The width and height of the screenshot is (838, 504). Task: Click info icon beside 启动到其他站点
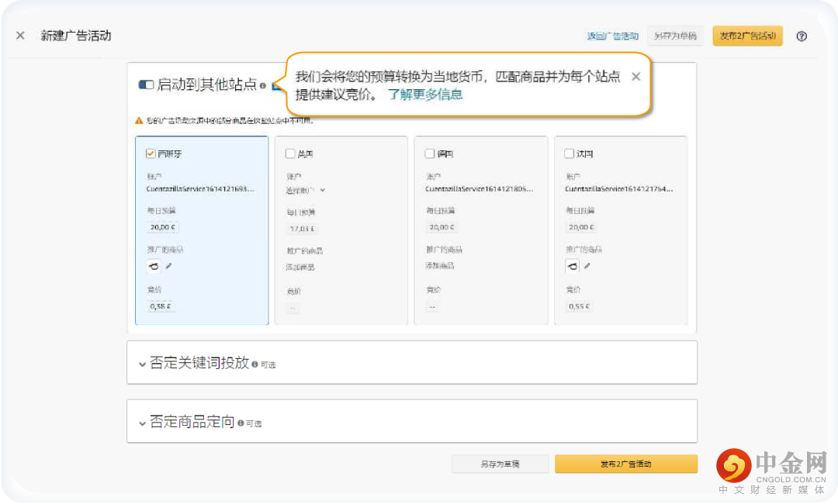point(263,86)
